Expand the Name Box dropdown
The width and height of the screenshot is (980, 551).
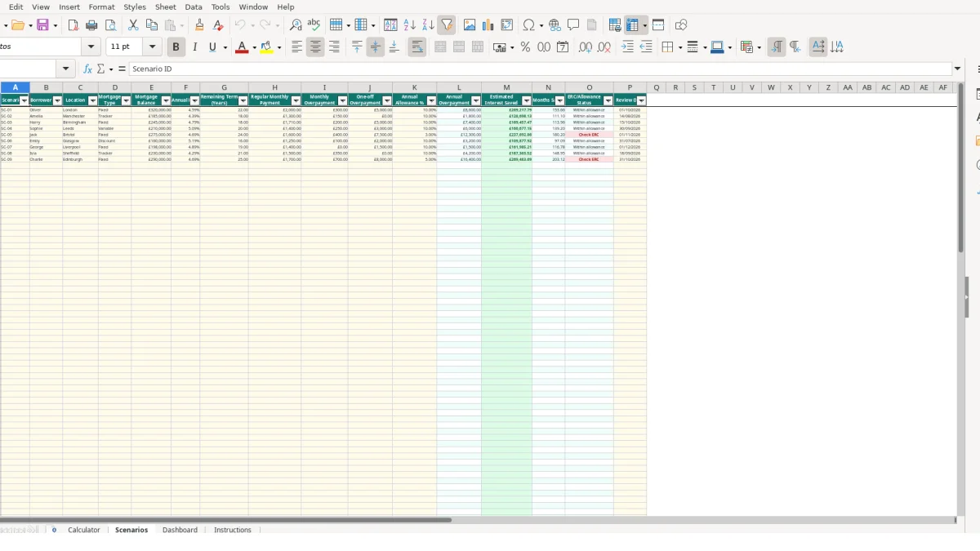tap(66, 69)
